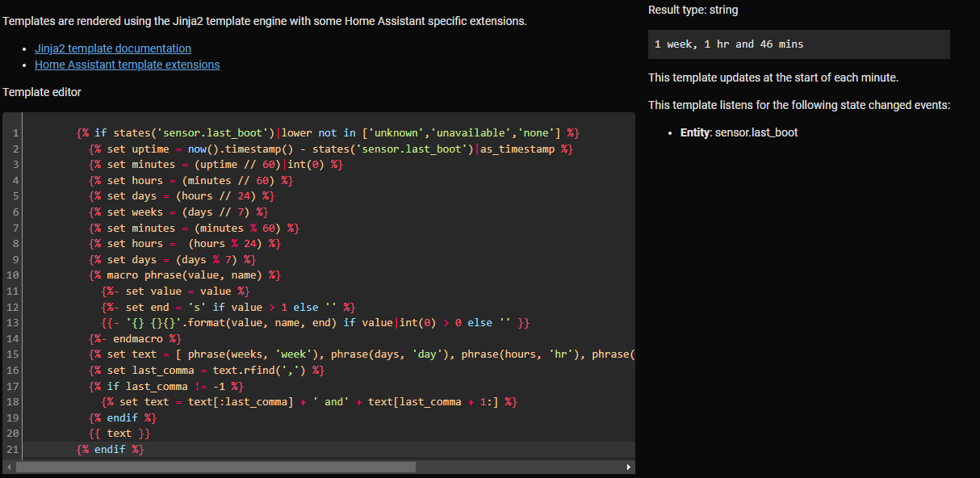Click the horizontal scrollbar right arrow
This screenshot has width=980, height=478.
coord(629,467)
